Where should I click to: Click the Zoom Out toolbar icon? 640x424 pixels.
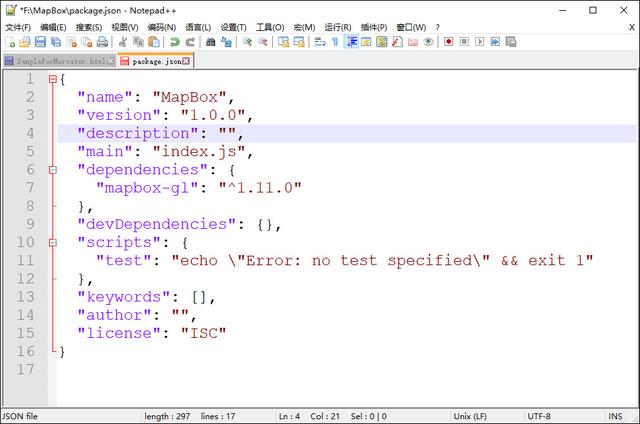[262, 42]
